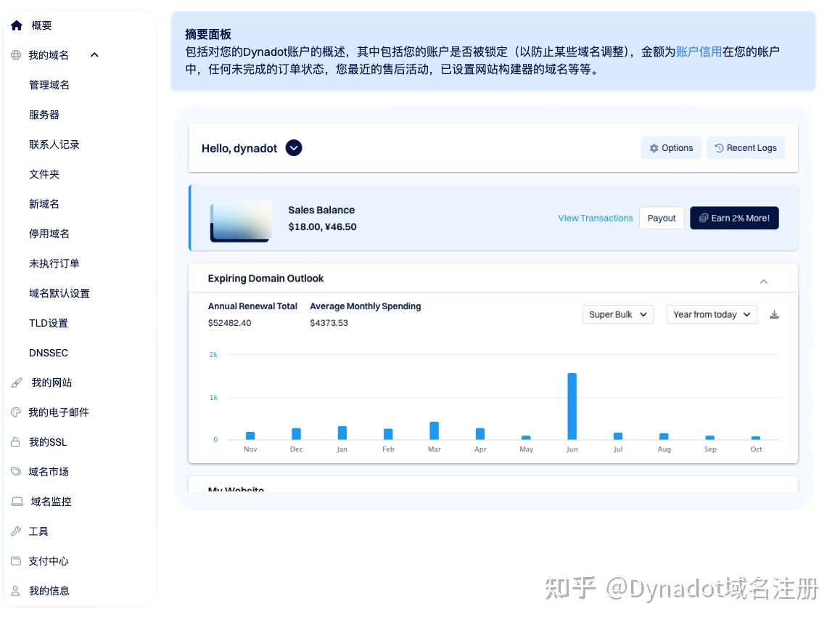This screenshot has height=625, width=840.
Task: Click the 摘要面板 heading
Action: [x=208, y=34]
